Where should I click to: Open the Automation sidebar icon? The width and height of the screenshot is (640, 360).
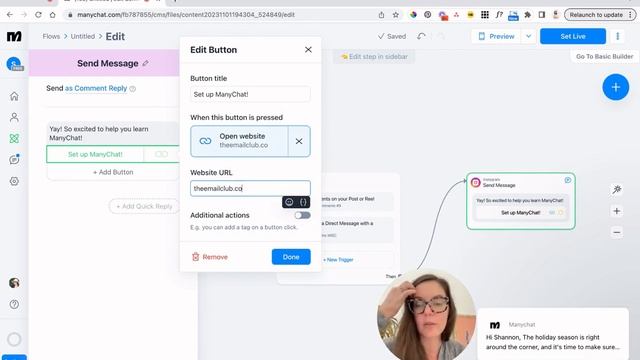[x=14, y=139]
